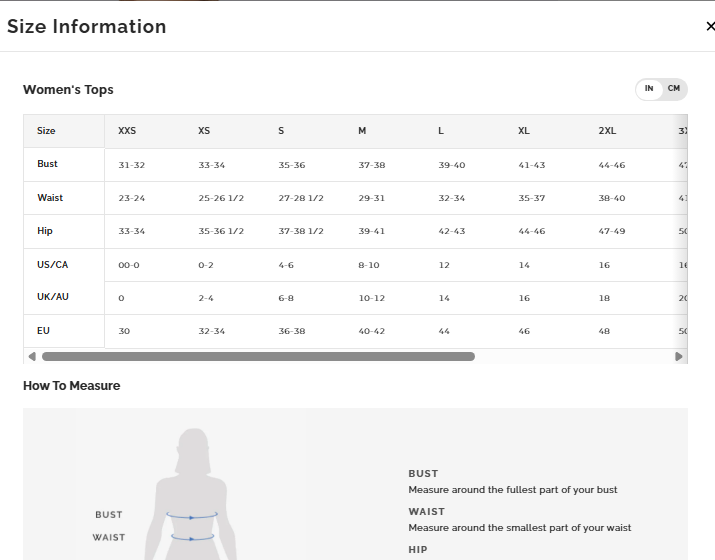This screenshot has height=560, width=715.
Task: Click the EU row label
Action: pos(43,330)
